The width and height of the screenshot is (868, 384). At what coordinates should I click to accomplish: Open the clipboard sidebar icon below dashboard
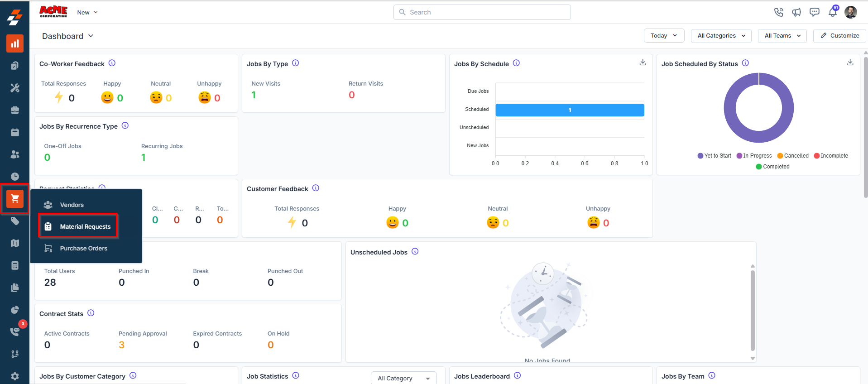15,66
